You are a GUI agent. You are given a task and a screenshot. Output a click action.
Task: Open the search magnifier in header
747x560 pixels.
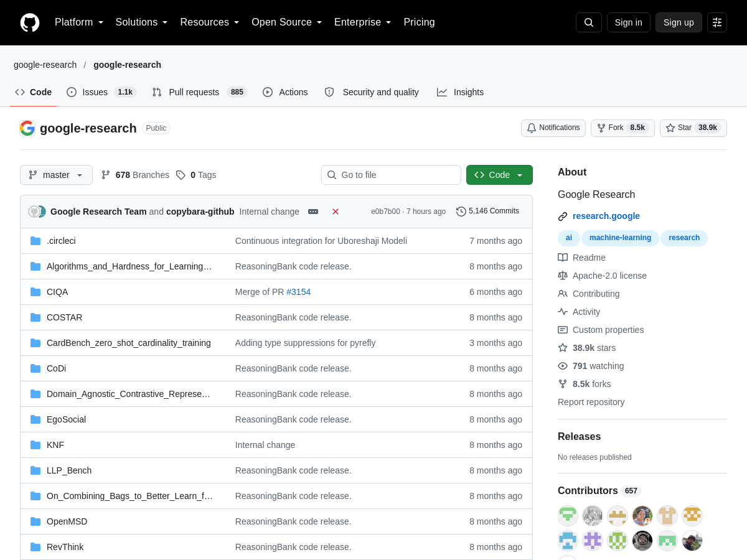coord(589,22)
